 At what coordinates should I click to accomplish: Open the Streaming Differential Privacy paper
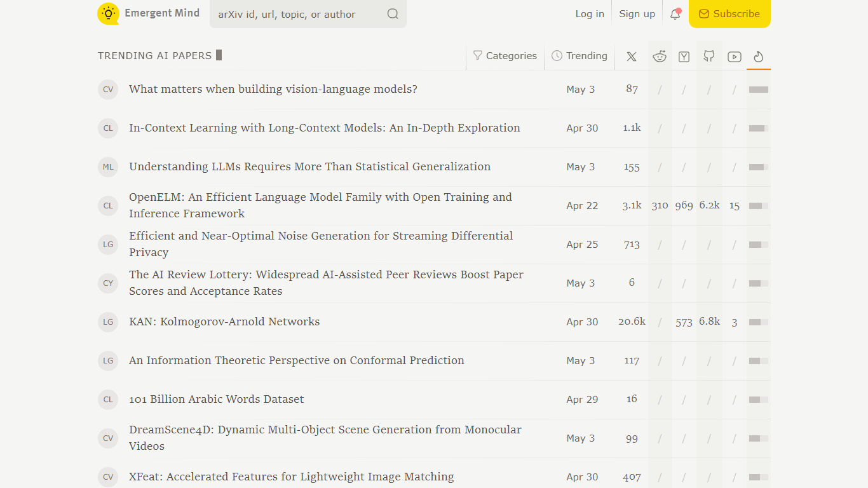point(321,244)
